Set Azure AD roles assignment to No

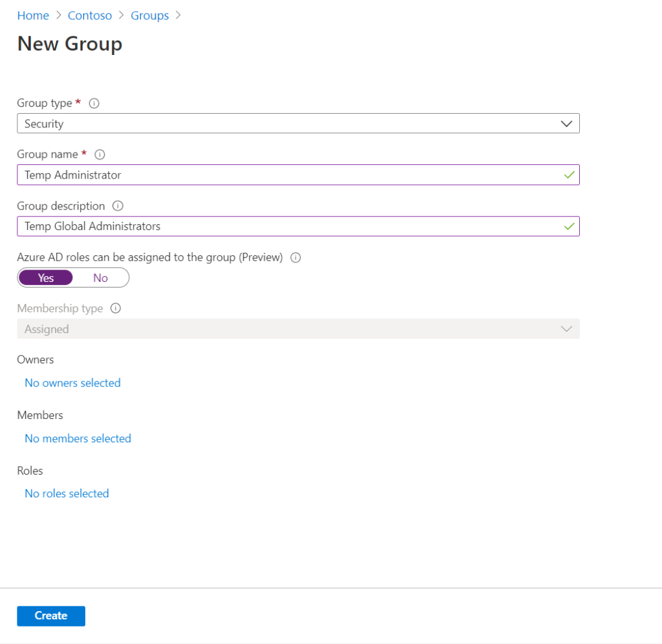tap(100, 277)
